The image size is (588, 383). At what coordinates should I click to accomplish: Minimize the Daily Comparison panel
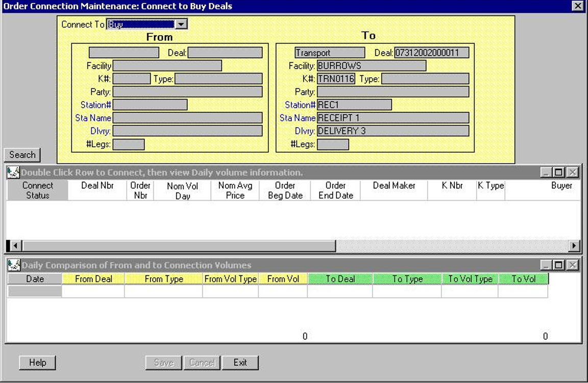pyautogui.click(x=547, y=266)
